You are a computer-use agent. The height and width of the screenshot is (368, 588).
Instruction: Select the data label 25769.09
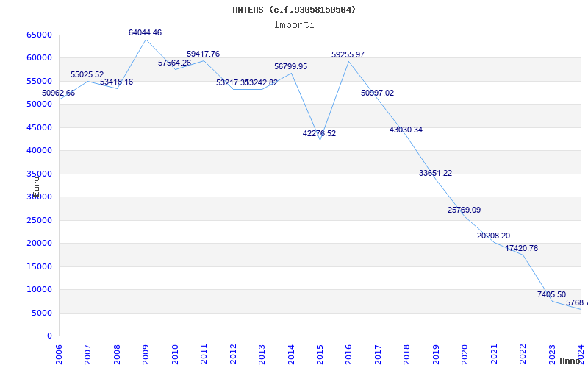(x=465, y=210)
